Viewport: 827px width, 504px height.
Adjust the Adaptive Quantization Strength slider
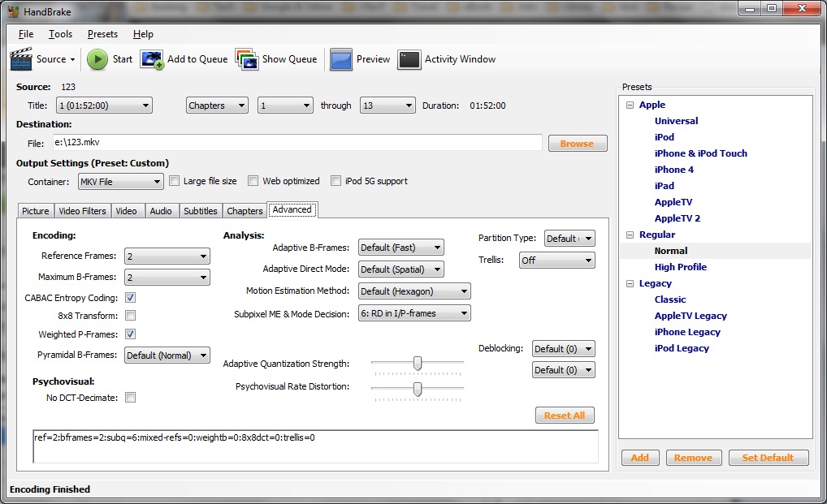coord(418,364)
